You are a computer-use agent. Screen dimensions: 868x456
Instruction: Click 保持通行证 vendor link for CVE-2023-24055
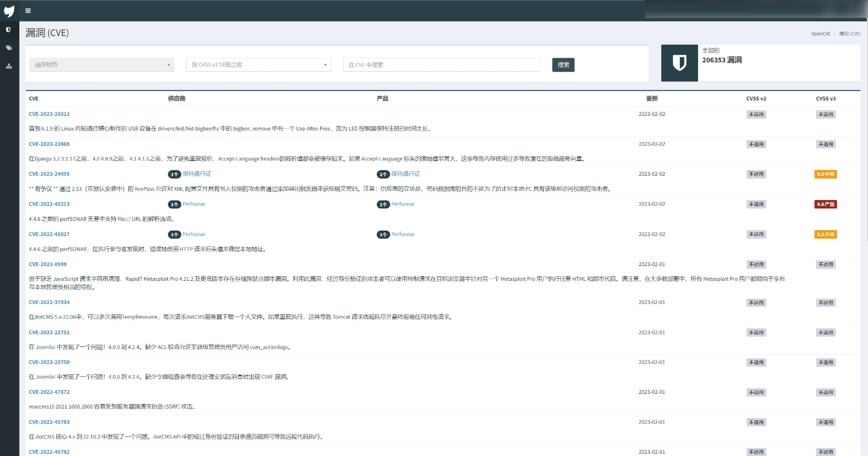pos(197,174)
